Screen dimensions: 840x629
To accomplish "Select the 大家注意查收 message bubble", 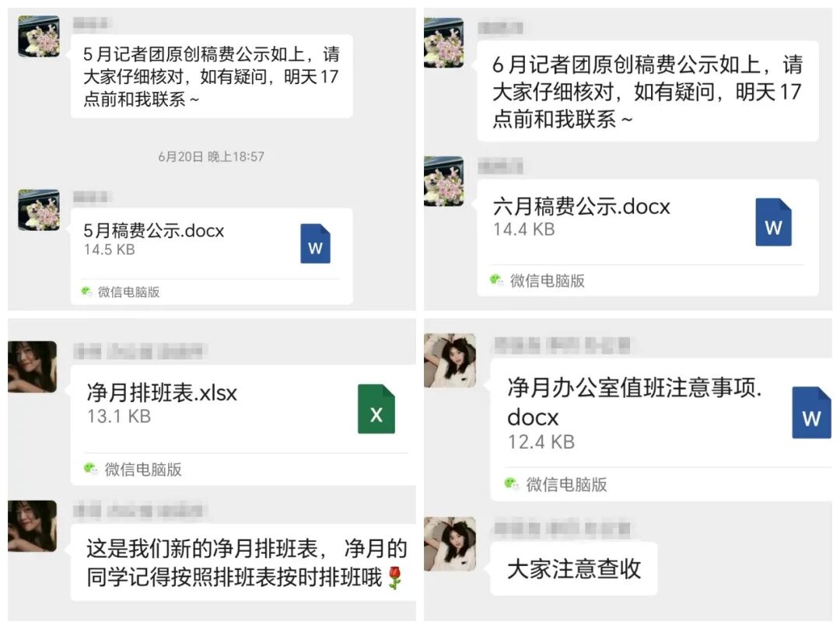I will [574, 568].
